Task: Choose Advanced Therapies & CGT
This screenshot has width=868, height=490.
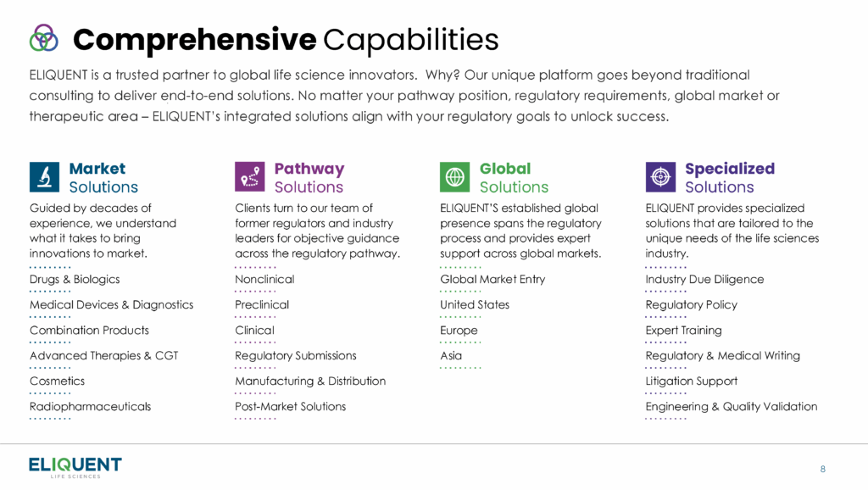Action: [104, 356]
